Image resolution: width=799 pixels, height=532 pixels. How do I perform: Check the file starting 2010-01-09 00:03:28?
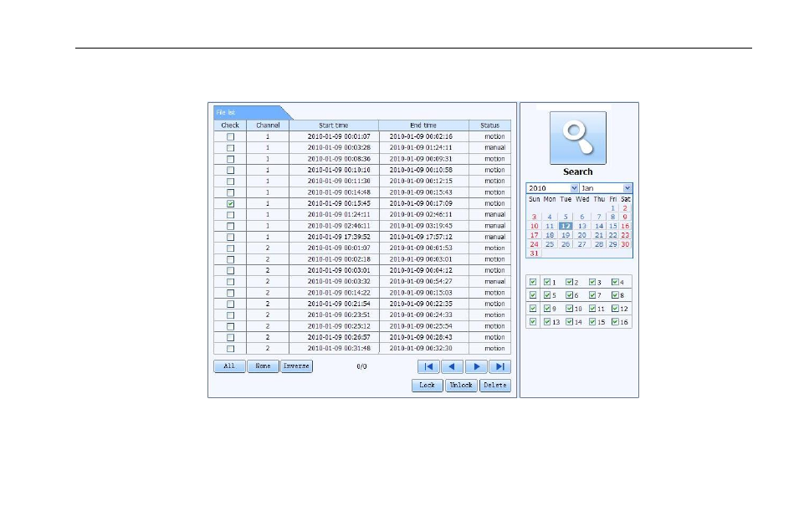(230, 148)
